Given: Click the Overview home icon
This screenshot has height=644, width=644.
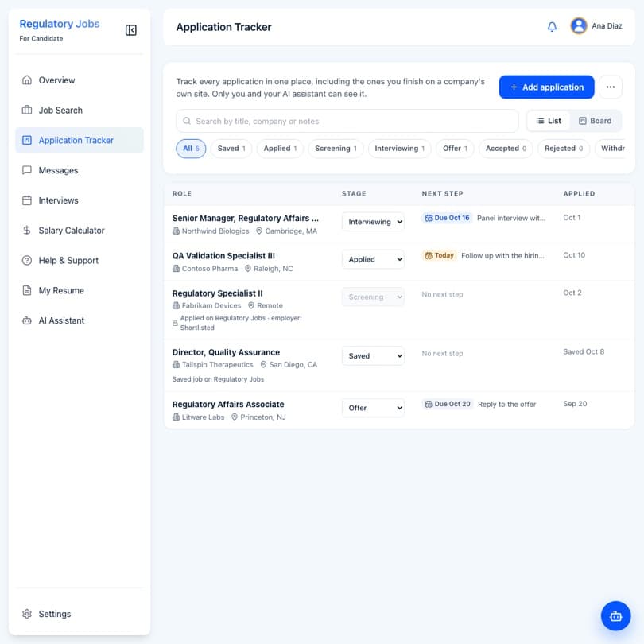Looking at the screenshot, I should pos(27,80).
